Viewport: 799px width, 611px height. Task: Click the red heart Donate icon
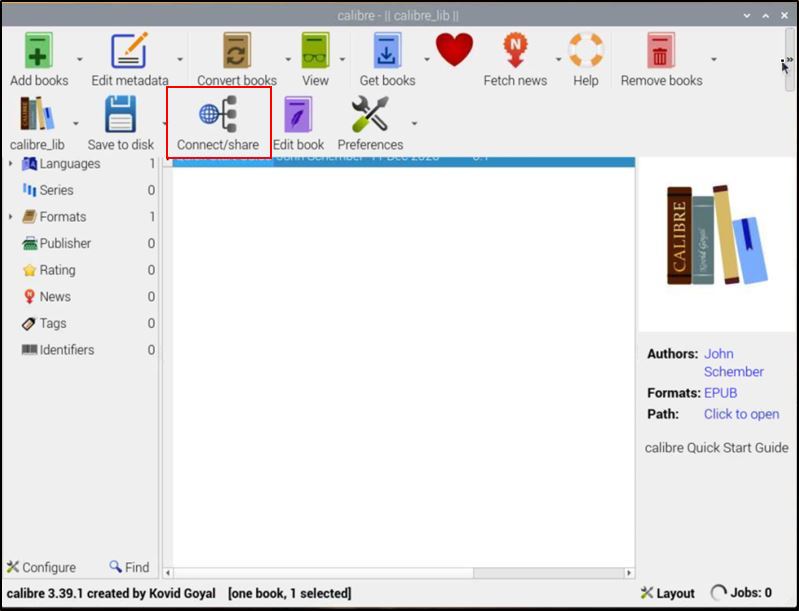455,50
